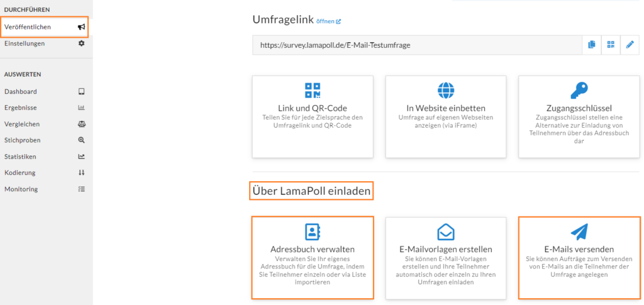Click the key icon for Zugangsschlüssel
Image resolution: width=644 pixels, height=305 pixels.
(579, 91)
